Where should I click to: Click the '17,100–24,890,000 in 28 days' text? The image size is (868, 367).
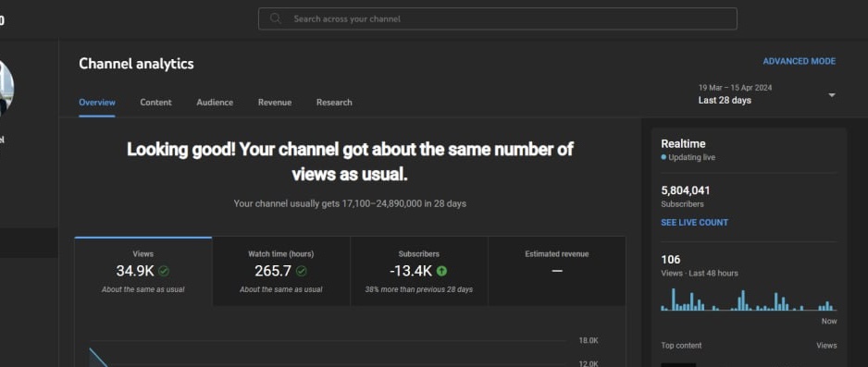pos(404,203)
